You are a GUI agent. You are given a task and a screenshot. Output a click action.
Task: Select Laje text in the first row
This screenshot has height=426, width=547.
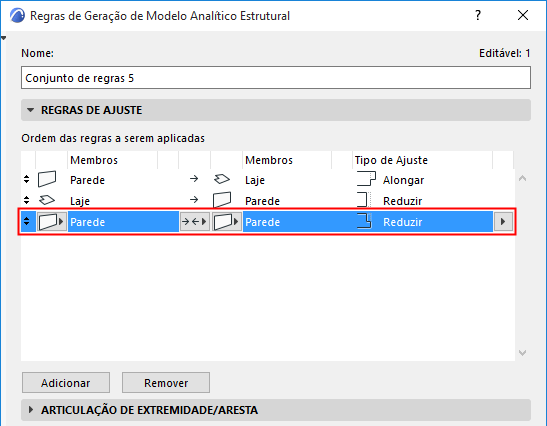point(255,180)
